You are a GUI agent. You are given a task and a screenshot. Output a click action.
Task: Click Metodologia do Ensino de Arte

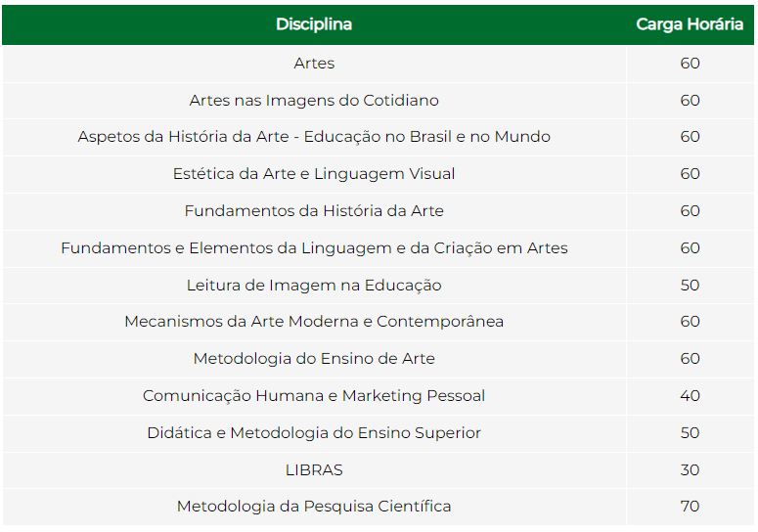click(x=314, y=359)
